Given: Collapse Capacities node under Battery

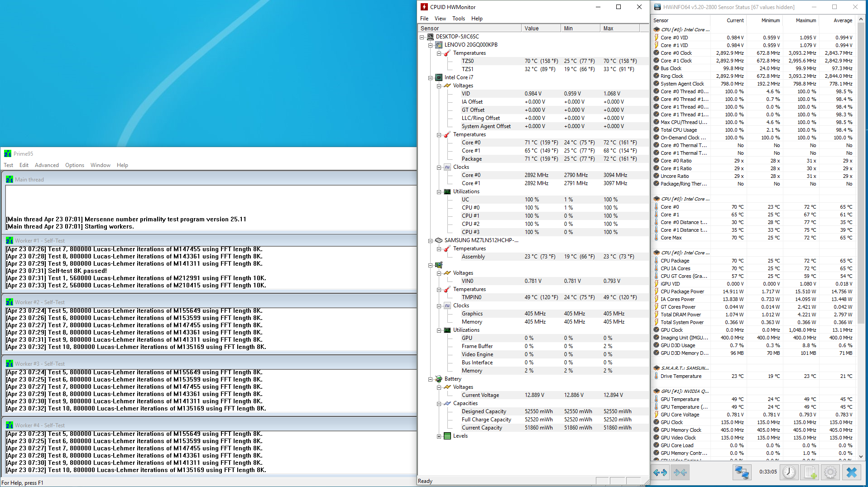Looking at the screenshot, I should click(439, 403).
